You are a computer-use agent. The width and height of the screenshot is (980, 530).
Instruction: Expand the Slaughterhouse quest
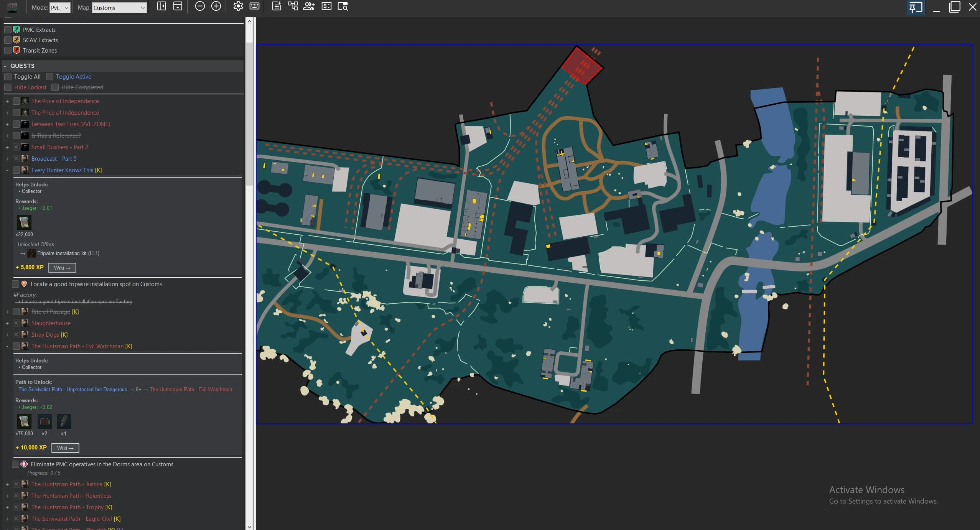click(7, 323)
